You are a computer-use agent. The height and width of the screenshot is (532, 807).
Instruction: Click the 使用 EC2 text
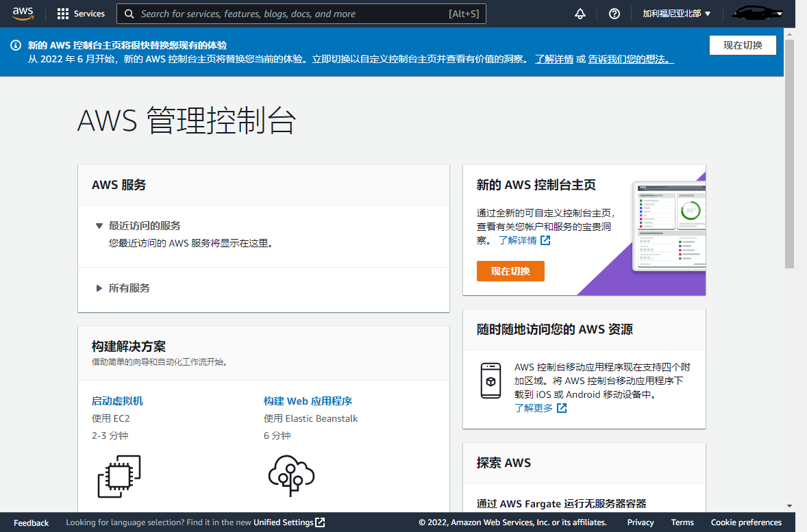click(111, 418)
